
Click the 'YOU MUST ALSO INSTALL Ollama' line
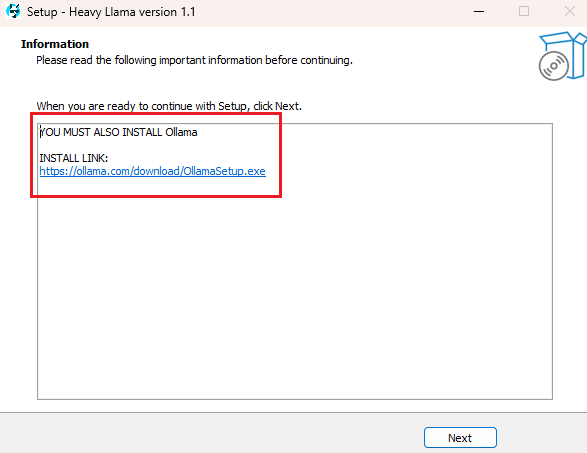(119, 132)
